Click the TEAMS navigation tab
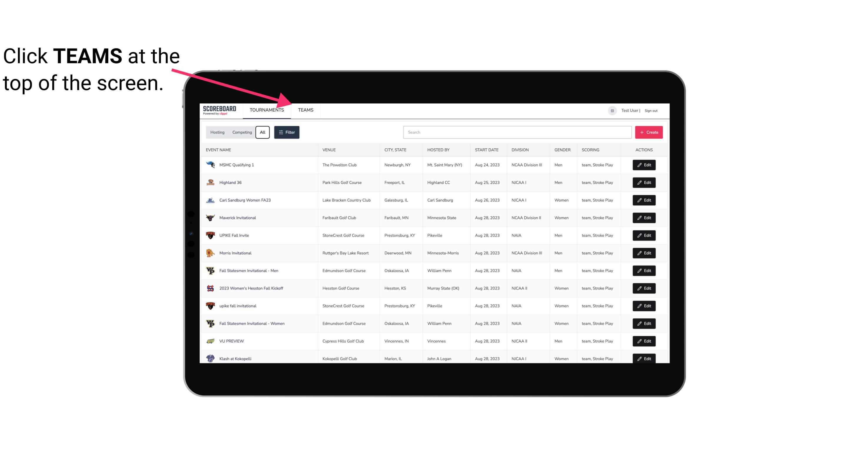Screen dimensions: 868x467 point(305,110)
